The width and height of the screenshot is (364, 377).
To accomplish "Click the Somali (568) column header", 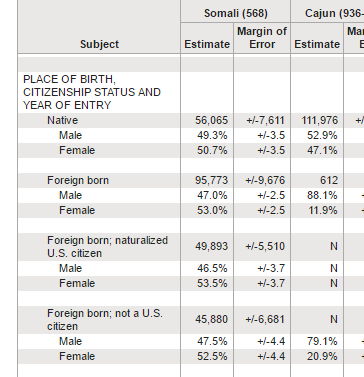I will click(x=235, y=13).
